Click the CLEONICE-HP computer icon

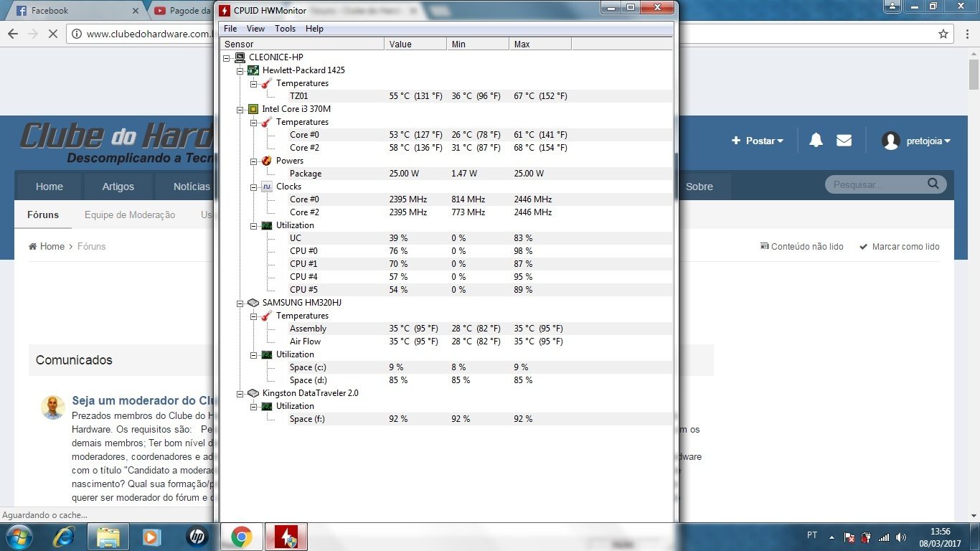pyautogui.click(x=240, y=57)
